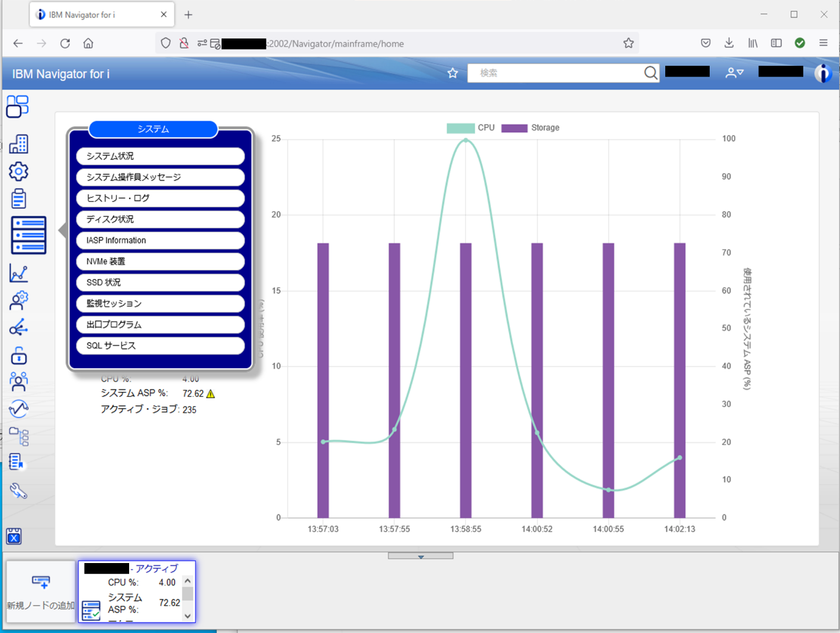Image resolution: width=840 pixels, height=633 pixels.
Task: Click the CPU peak point at 13:58:55
Action: 466,140
